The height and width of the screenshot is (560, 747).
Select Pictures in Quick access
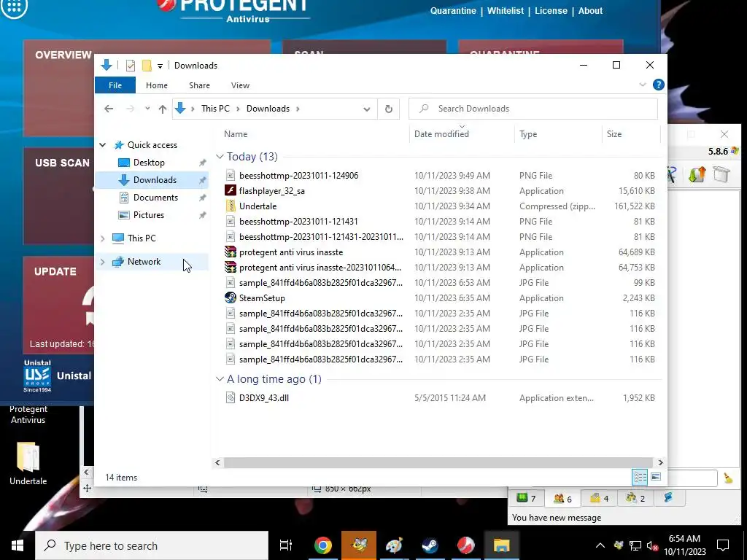(x=148, y=215)
